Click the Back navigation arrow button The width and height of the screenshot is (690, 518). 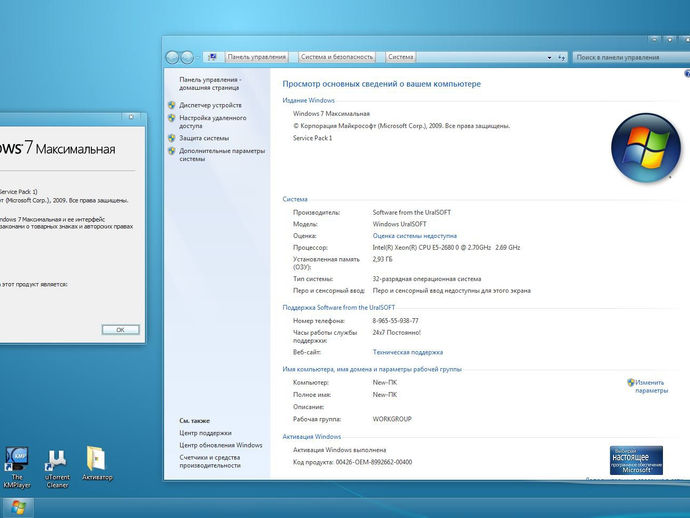pos(172,57)
